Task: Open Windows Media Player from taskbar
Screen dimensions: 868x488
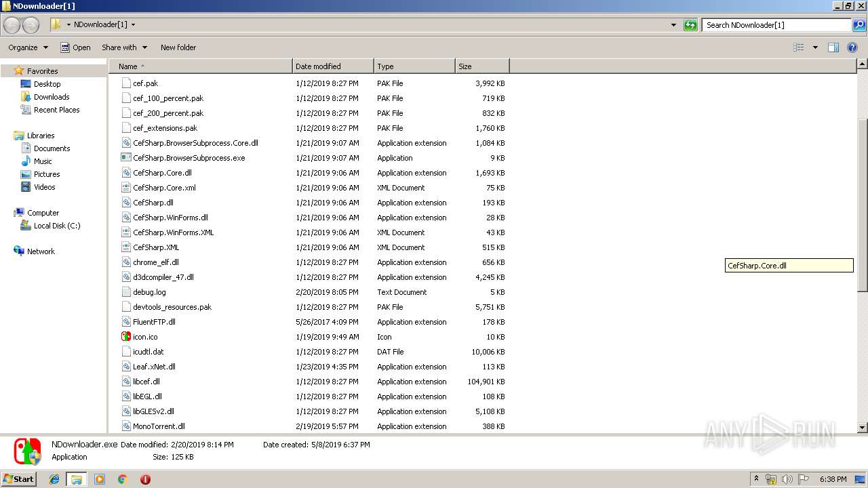Action: tap(100, 479)
